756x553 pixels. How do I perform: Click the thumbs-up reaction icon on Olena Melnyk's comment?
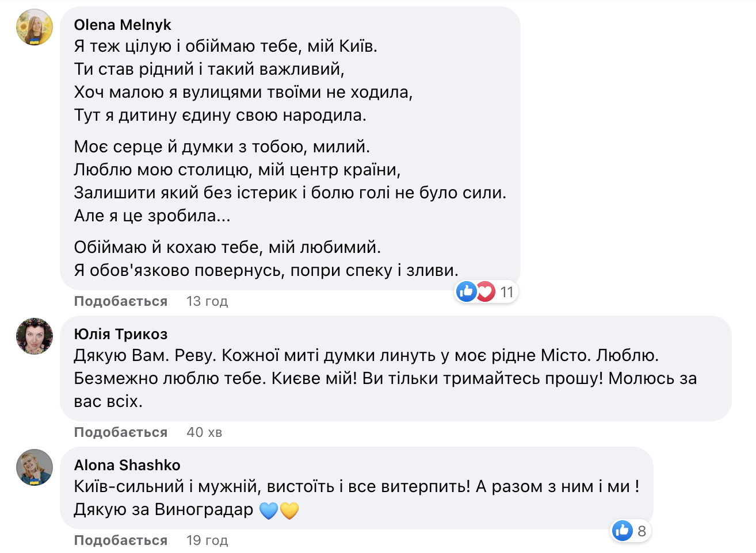(466, 291)
